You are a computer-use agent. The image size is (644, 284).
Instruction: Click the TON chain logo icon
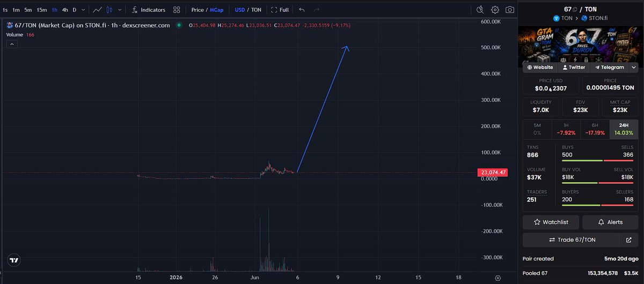click(x=556, y=18)
